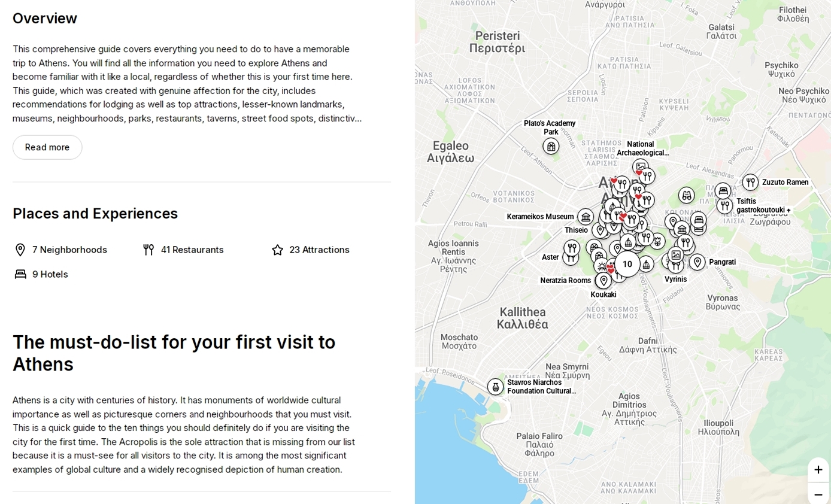Screen dimensions: 831x504
Task: Toggle the heart-favorited restaurant marker near central Athens
Action: 614,181
